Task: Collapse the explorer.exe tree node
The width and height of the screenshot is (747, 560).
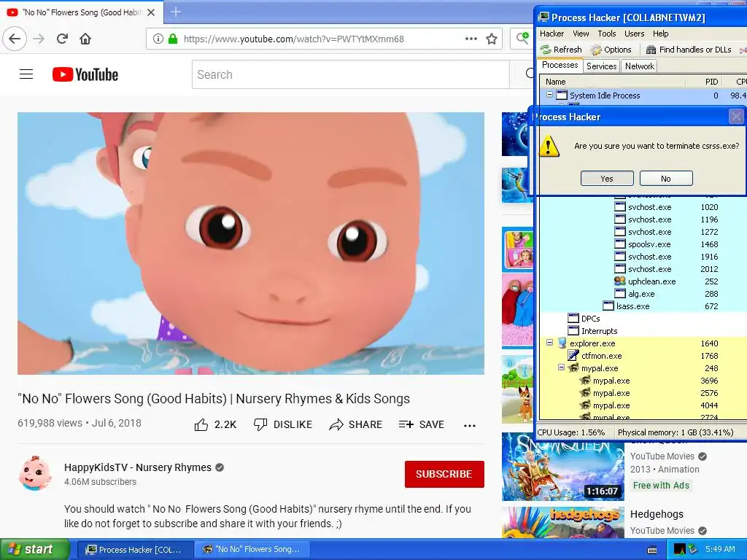Action: coord(549,343)
